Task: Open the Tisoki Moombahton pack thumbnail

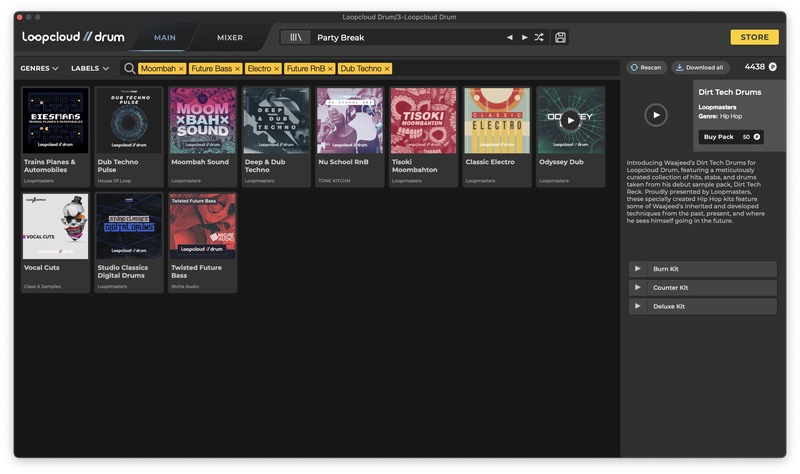Action: (x=423, y=120)
